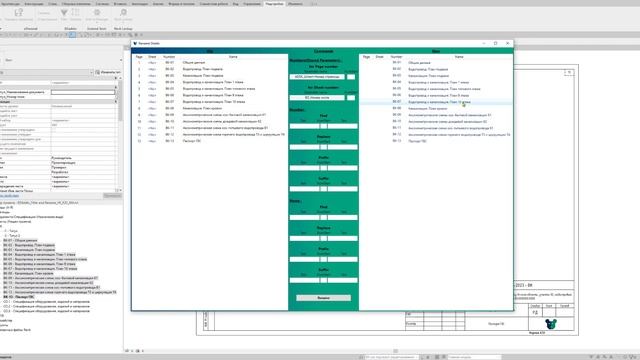This screenshot has width=640, height=360.
Task: Close the Rename Sheets dialog
Action: click(507, 43)
